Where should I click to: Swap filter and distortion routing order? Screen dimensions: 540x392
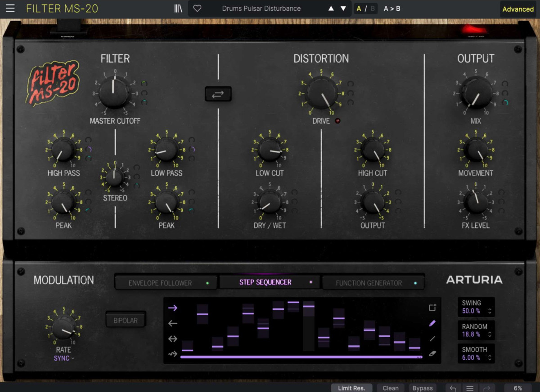point(218,94)
